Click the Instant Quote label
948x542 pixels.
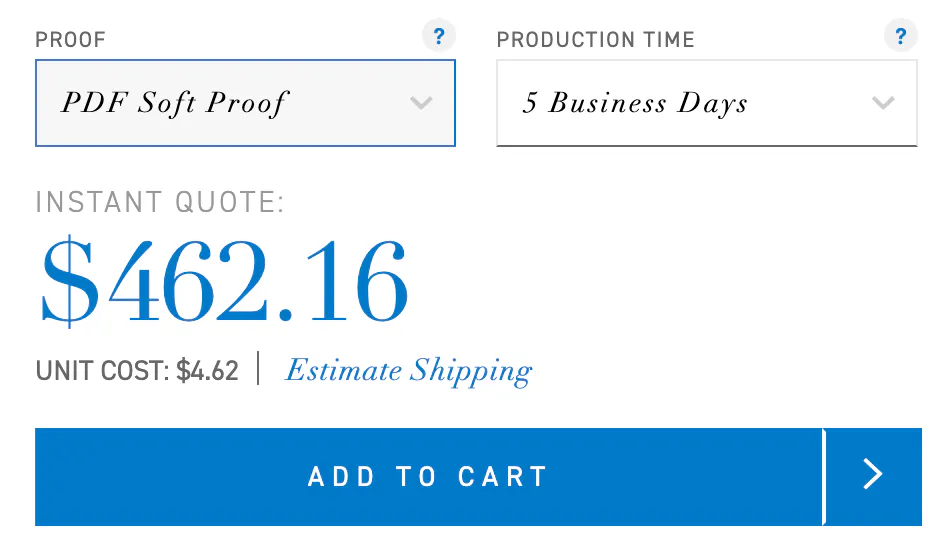click(160, 203)
